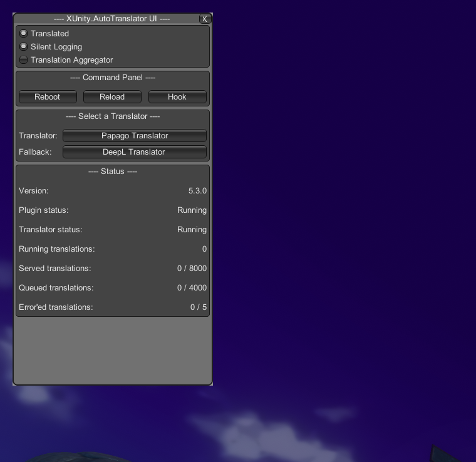
Task: Click the Translator status Running value
Action: click(192, 230)
